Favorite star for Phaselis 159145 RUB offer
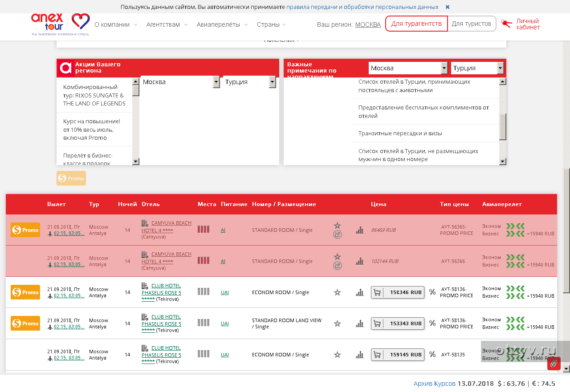Viewport: 570px width, 392px height. [x=337, y=355]
